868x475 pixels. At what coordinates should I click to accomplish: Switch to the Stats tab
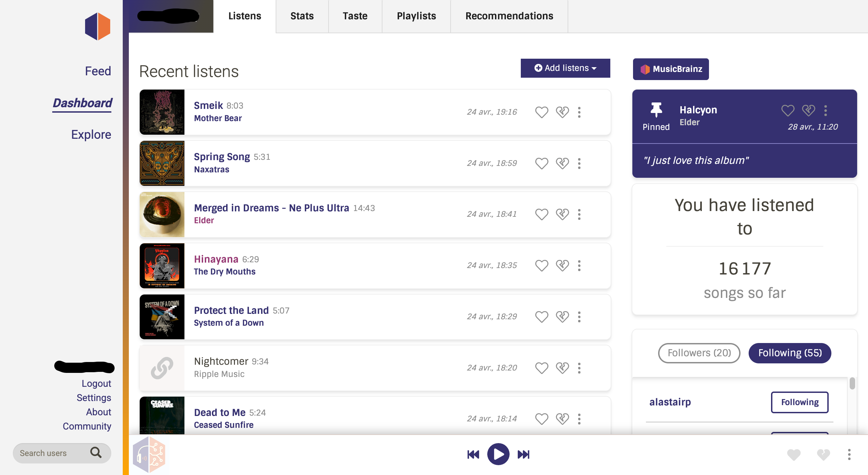[x=301, y=16]
